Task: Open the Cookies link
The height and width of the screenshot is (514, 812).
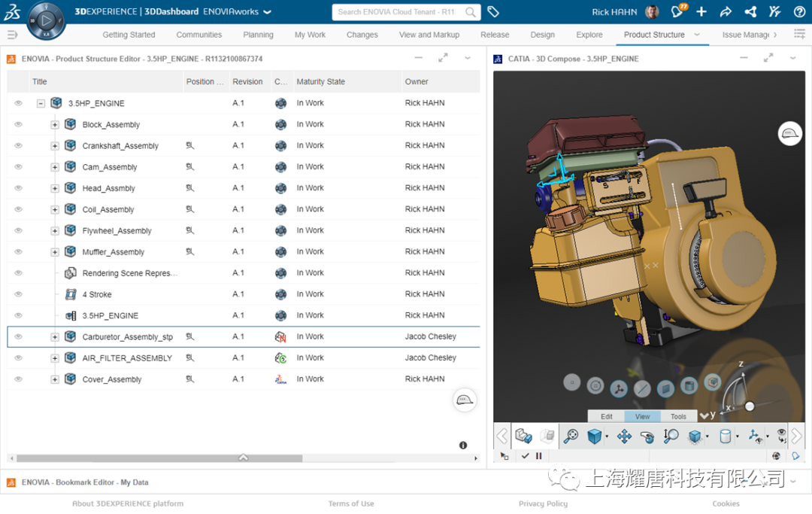Action: [x=726, y=503]
